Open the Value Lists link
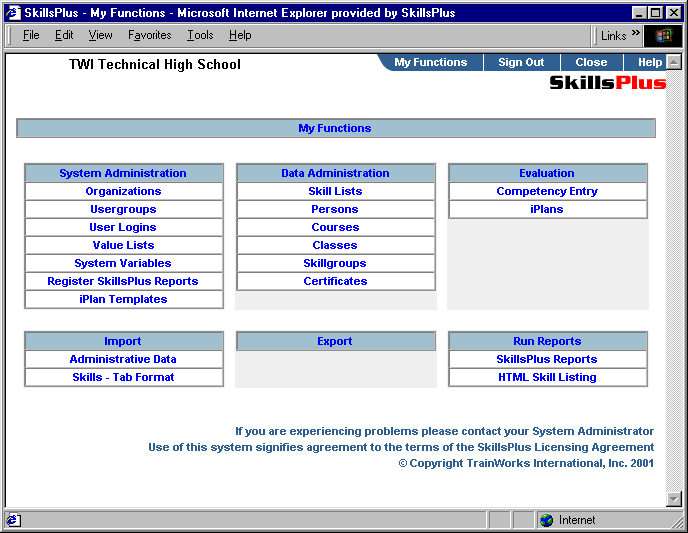This screenshot has height=533, width=688. click(123, 245)
